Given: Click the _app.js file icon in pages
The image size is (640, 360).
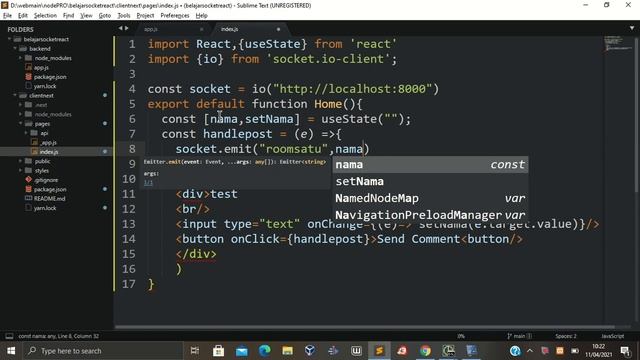Looking at the screenshot, I should 35,142.
